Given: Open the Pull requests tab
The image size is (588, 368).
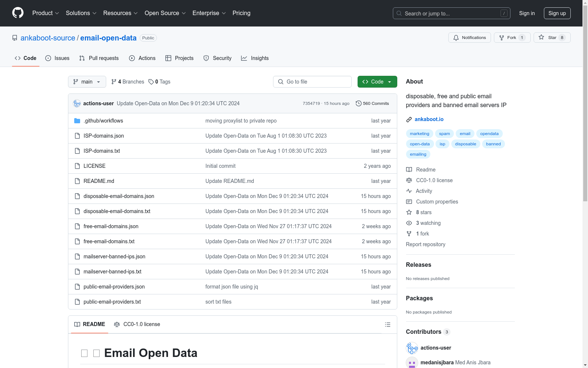Looking at the screenshot, I should pos(99,58).
